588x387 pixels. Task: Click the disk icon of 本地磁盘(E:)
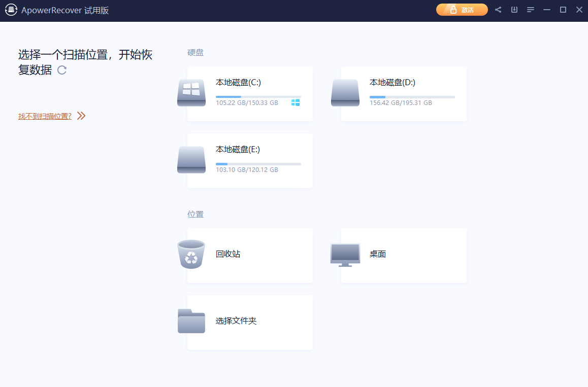point(191,160)
